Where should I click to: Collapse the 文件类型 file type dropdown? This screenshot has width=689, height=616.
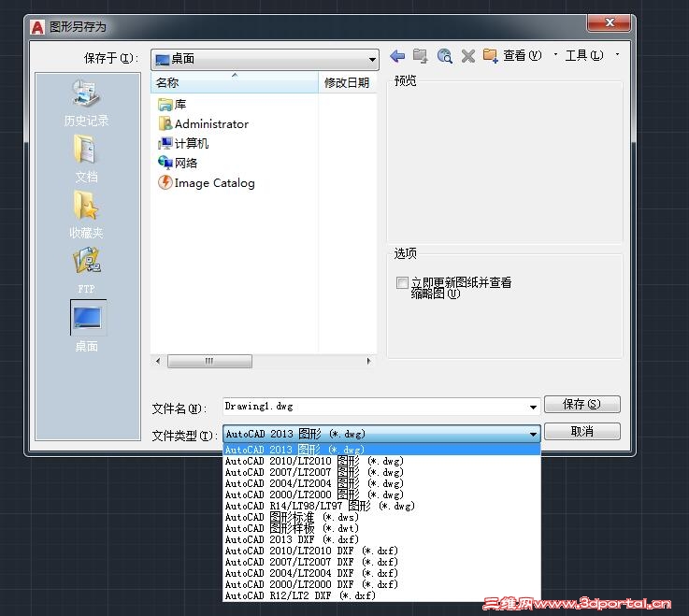pyautogui.click(x=533, y=434)
